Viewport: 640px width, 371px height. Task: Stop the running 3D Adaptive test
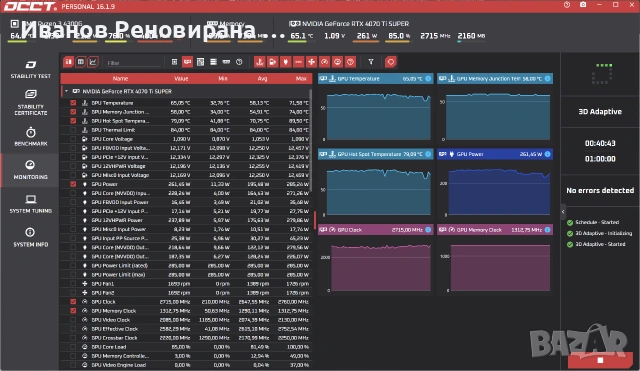(600, 360)
